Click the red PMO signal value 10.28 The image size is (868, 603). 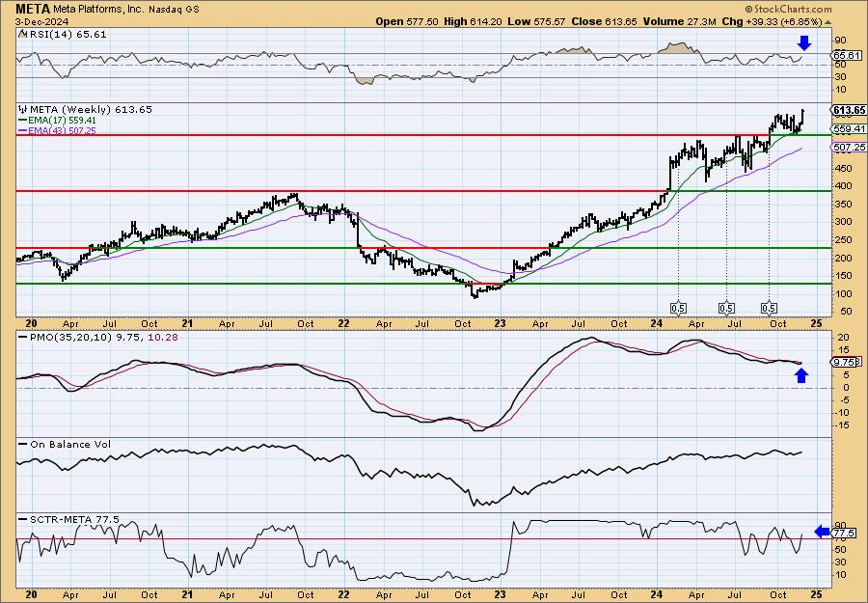coord(163,337)
